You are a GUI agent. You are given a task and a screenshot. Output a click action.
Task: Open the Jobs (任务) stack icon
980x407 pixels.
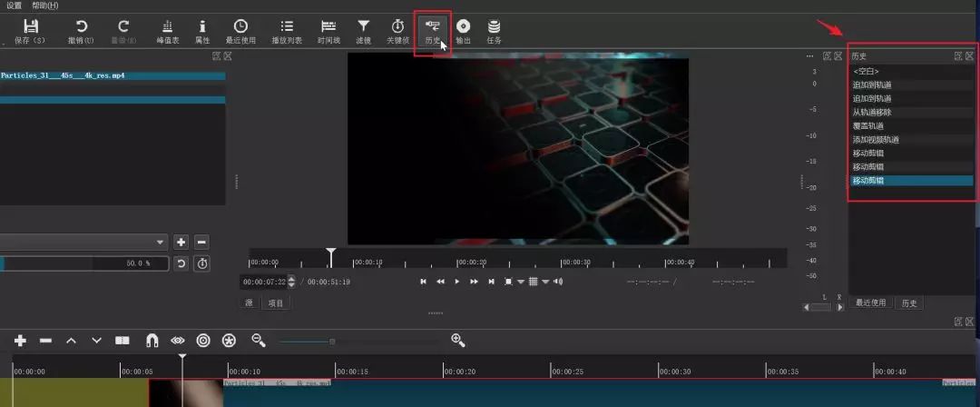click(494, 31)
